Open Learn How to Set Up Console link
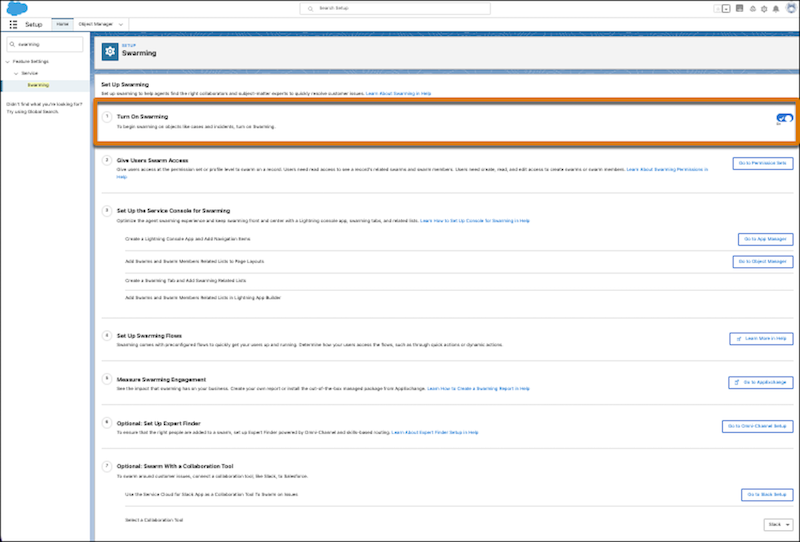The height and width of the screenshot is (542, 800). (474, 221)
